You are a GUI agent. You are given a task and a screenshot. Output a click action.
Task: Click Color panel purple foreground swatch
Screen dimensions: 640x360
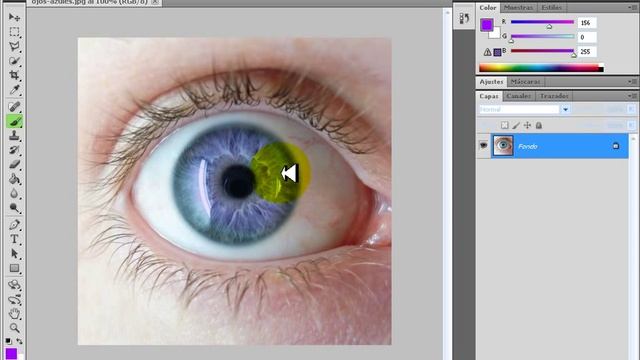coord(487,25)
